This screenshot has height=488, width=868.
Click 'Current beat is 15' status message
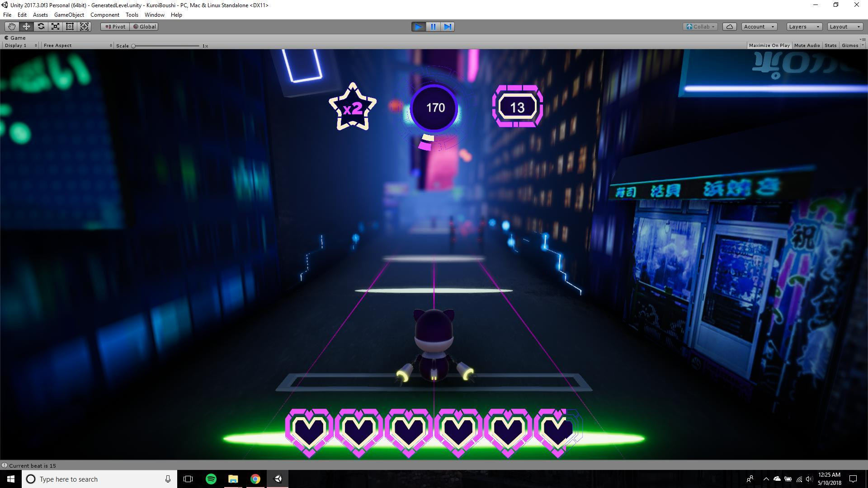(33, 465)
